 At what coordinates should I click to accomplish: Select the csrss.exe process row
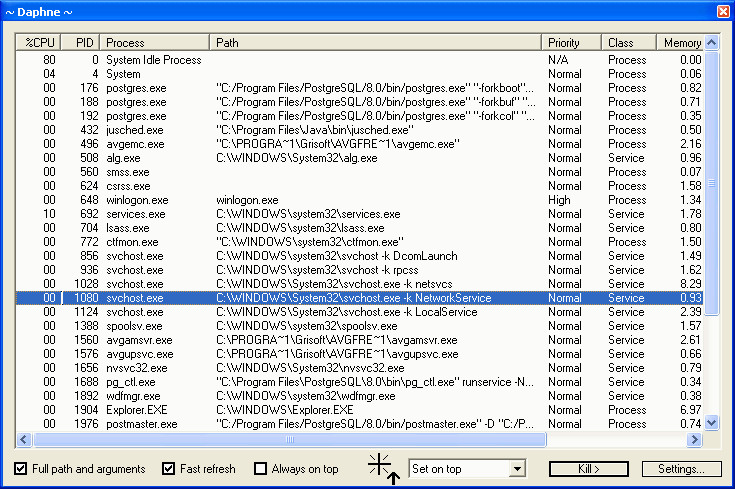coord(360,186)
